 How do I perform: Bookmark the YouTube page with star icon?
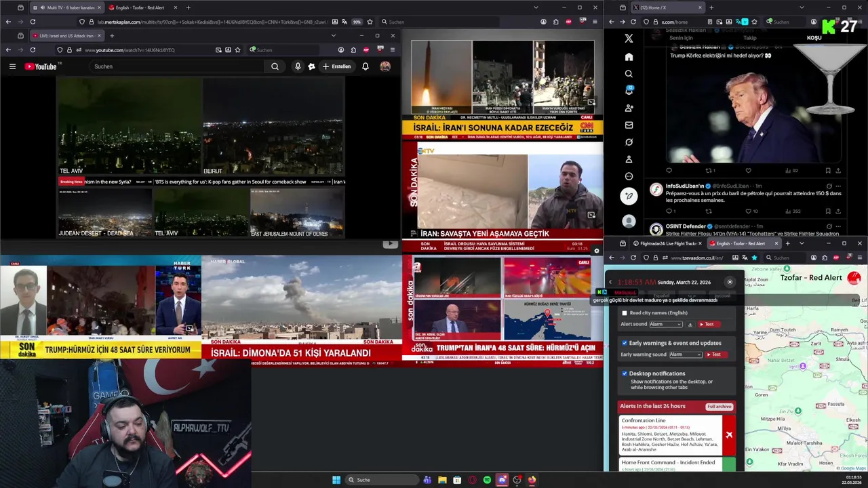click(237, 49)
